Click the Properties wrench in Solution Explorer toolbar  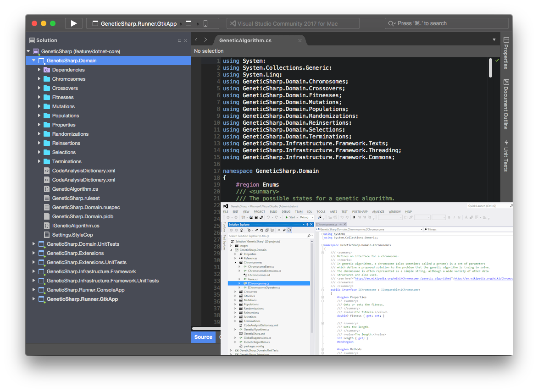[x=284, y=231]
